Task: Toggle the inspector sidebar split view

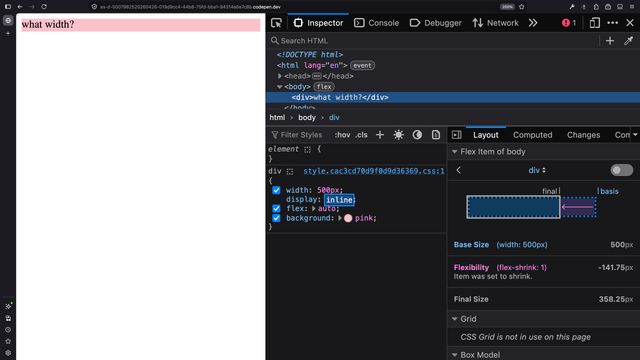Action: tap(457, 135)
